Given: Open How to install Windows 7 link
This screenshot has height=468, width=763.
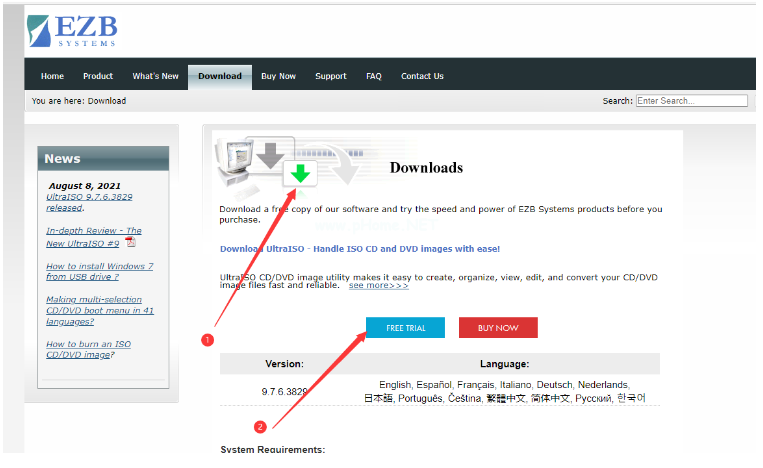Looking at the screenshot, I should (99, 271).
